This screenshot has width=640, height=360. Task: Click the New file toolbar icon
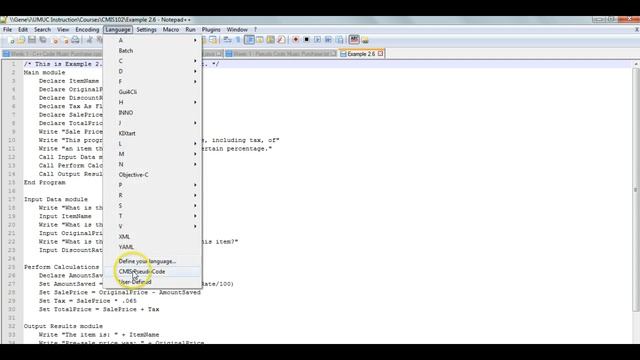pos(11,40)
